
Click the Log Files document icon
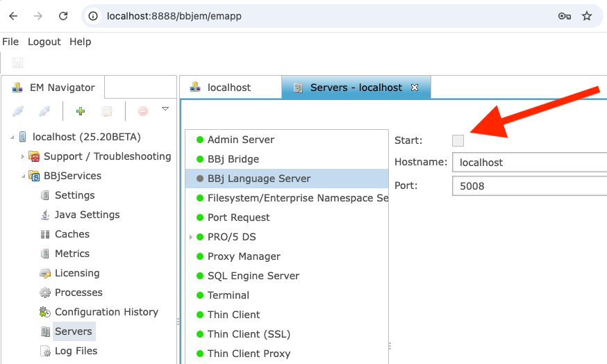[45, 351]
